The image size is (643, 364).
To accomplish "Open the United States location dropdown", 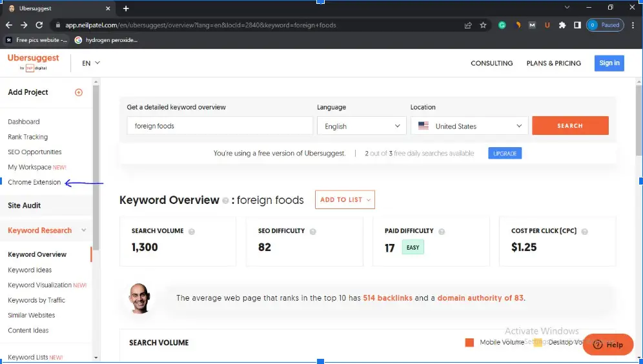I will click(x=469, y=126).
